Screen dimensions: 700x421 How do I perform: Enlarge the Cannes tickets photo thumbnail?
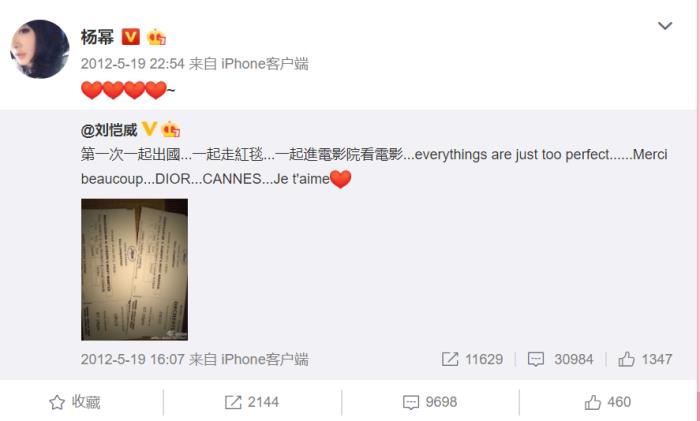tap(134, 270)
